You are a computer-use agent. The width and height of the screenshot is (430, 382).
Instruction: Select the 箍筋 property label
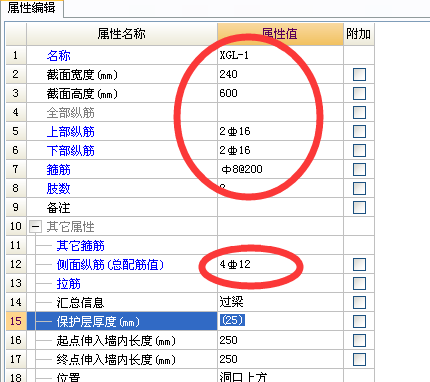pyautogui.click(x=59, y=170)
